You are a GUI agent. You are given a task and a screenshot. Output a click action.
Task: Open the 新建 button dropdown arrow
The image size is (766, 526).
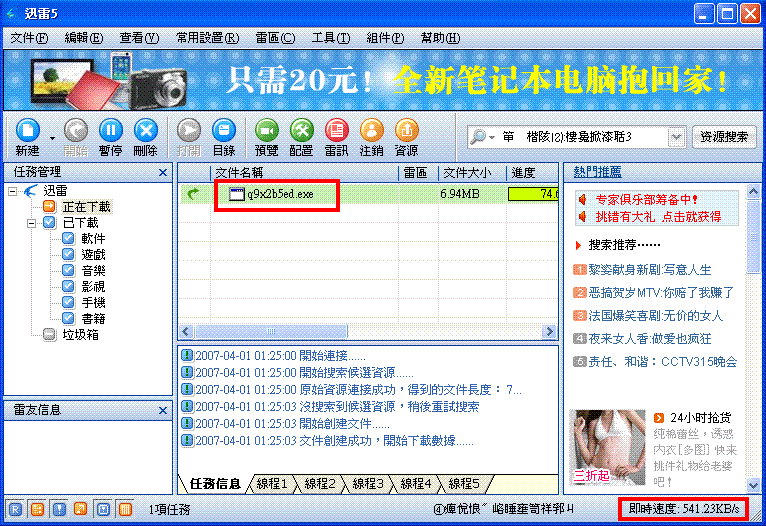coord(52,138)
